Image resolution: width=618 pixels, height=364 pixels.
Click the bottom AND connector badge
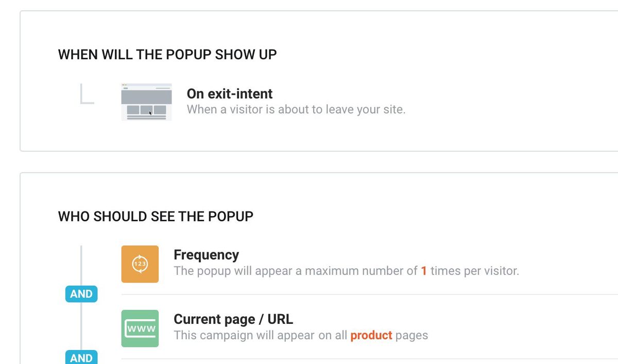coord(81,357)
